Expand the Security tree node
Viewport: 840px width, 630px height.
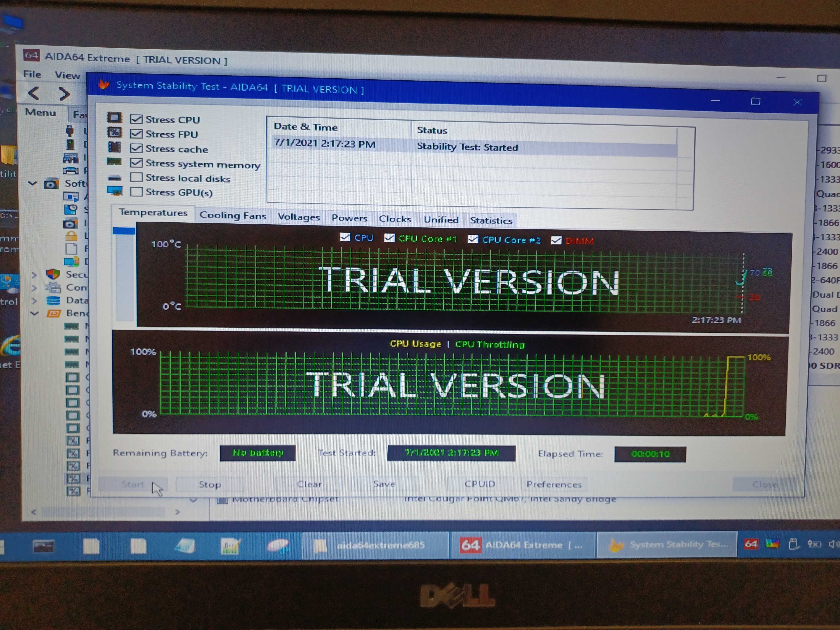pos(34,274)
